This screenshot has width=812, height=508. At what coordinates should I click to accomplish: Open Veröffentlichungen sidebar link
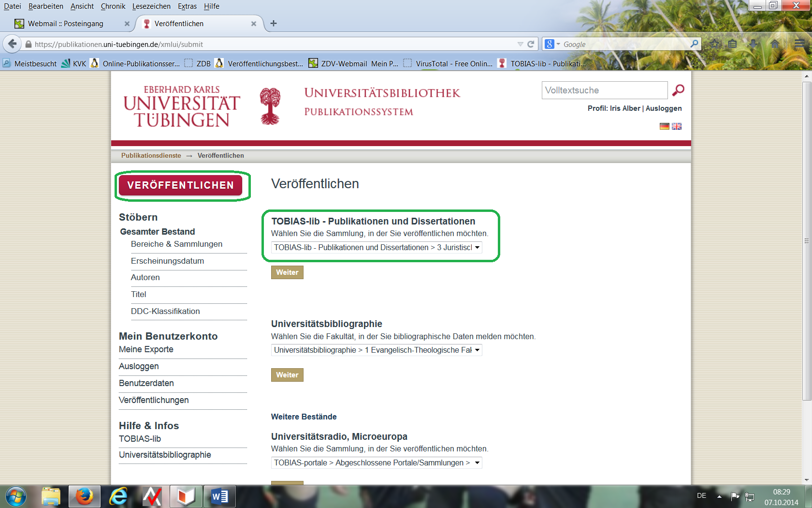click(x=154, y=400)
